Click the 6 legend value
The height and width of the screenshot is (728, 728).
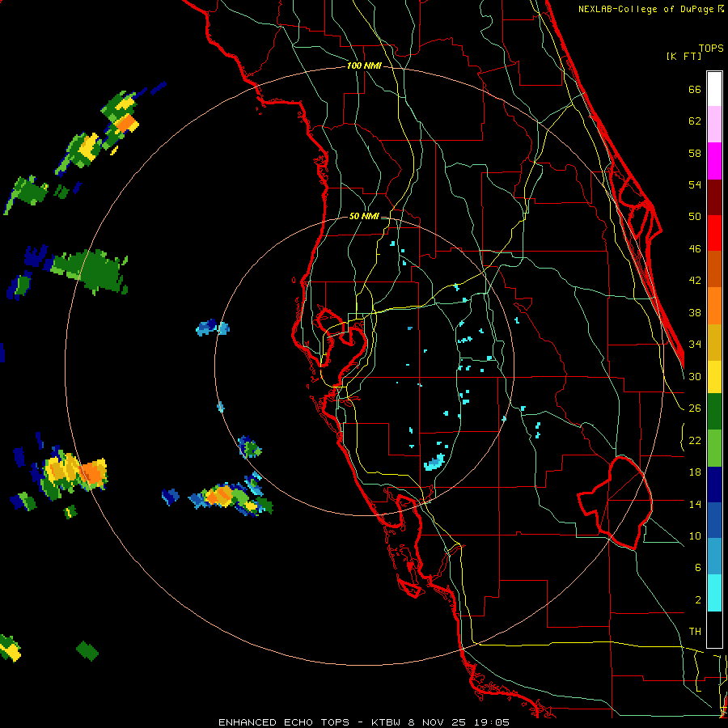(698, 568)
